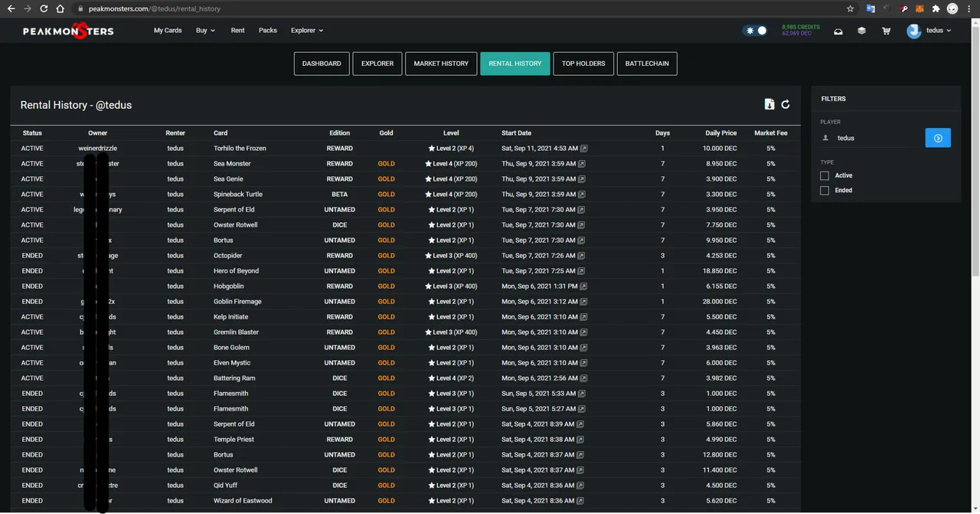980x514 pixels.
Task: Click the Edition column header
Action: (340, 133)
